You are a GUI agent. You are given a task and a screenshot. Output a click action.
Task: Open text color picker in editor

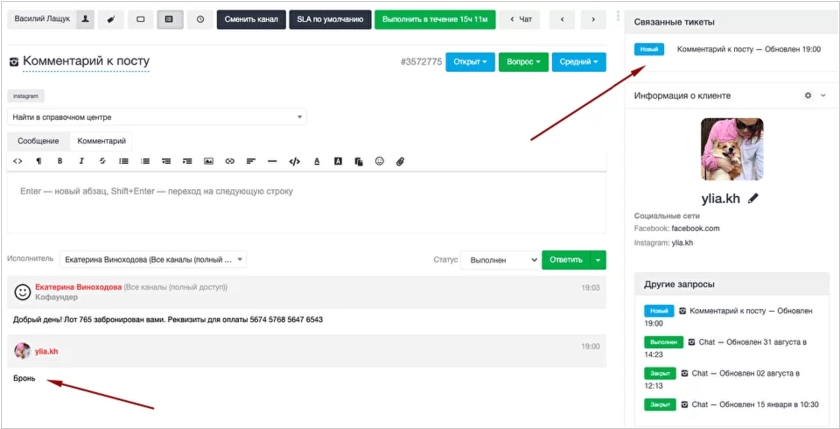pos(317,161)
